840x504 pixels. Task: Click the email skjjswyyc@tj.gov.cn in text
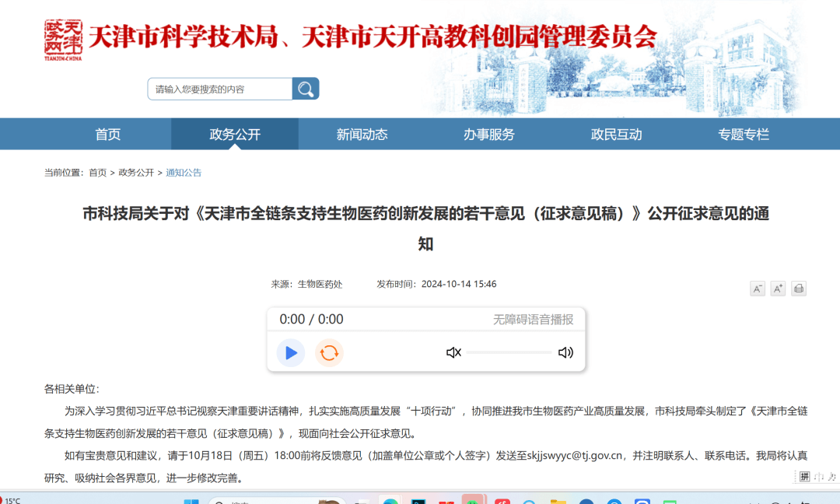pos(575,455)
